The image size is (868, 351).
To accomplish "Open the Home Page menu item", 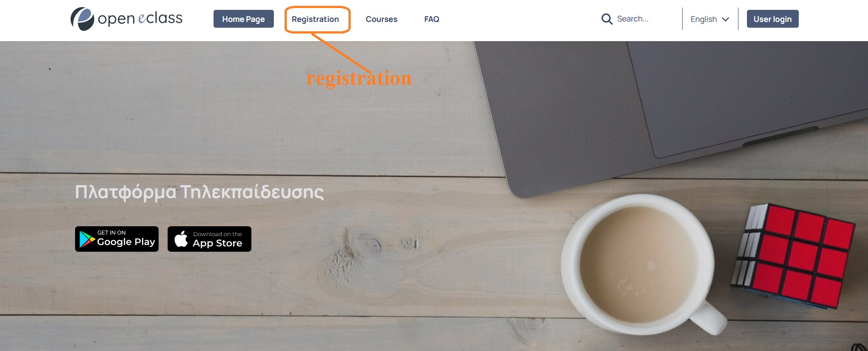I will pyautogui.click(x=243, y=19).
